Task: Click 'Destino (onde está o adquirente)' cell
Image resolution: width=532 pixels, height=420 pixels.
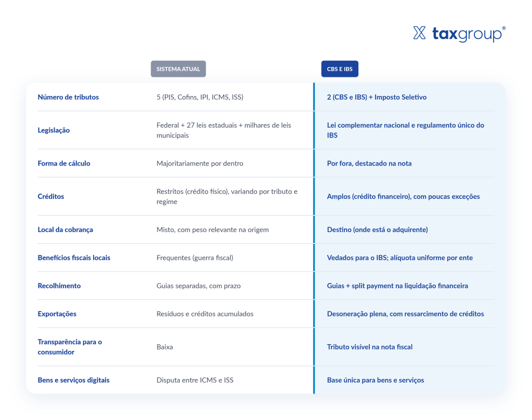Action: pos(377,229)
